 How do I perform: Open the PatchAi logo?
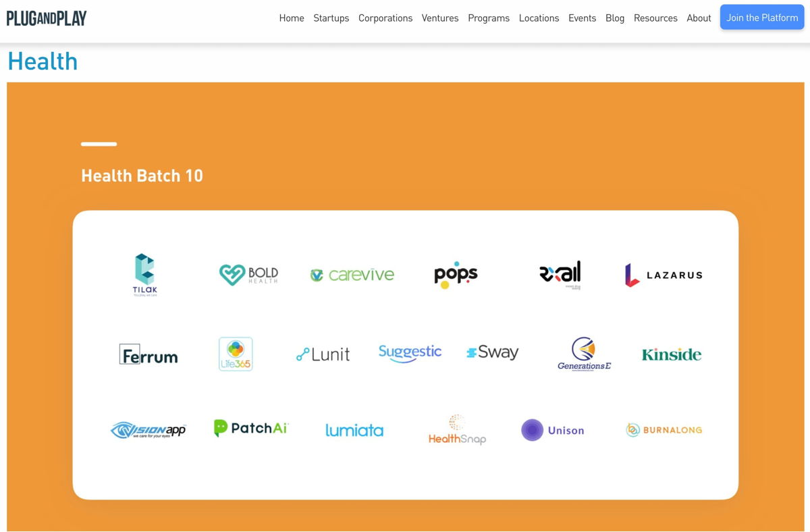tap(250, 428)
